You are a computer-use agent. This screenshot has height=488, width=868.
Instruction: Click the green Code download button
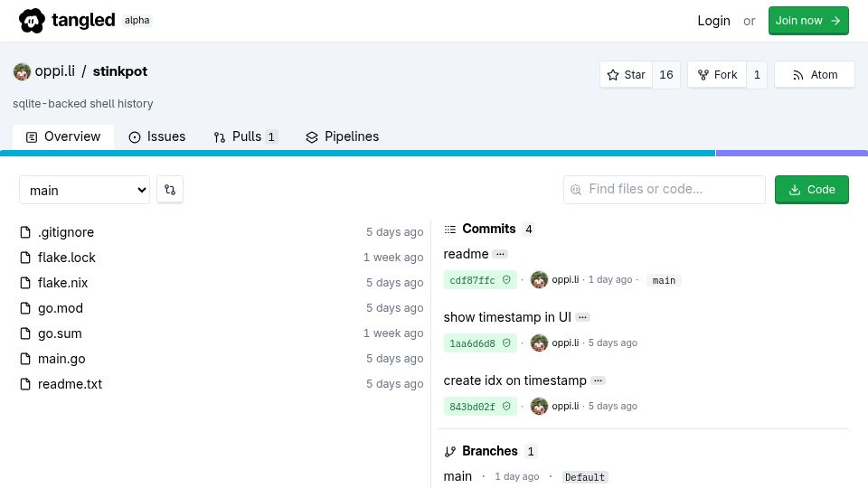pos(812,190)
